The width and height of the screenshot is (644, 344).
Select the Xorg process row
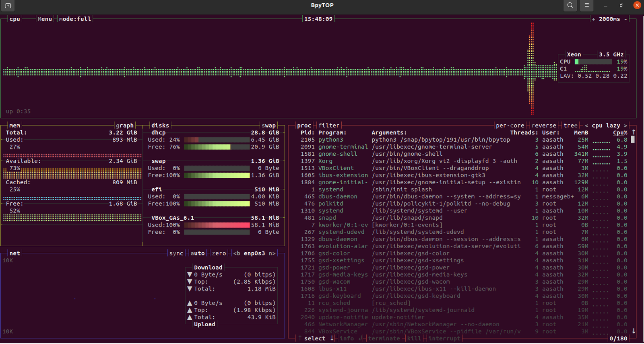[464, 161]
